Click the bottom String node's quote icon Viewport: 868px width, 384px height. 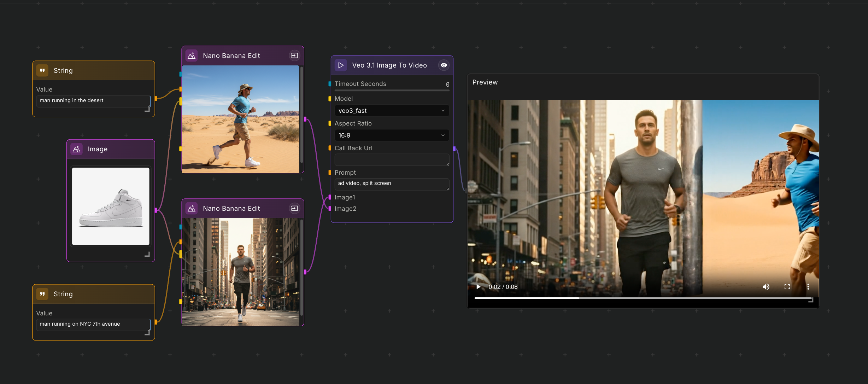(42, 294)
